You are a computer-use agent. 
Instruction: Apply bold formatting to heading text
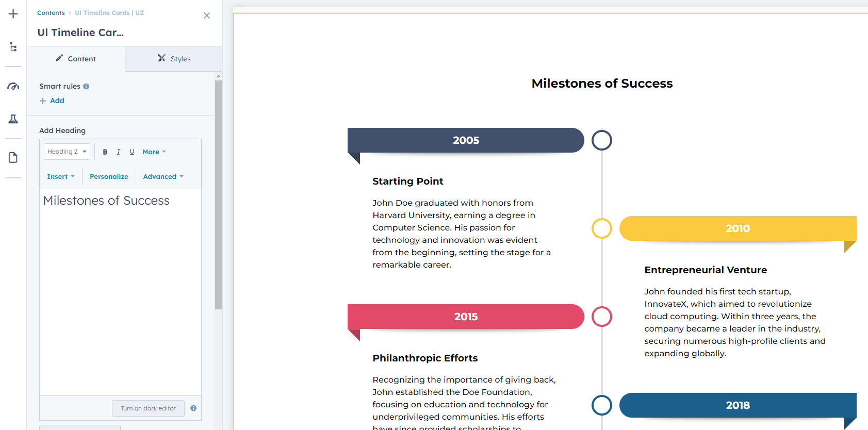pos(105,152)
